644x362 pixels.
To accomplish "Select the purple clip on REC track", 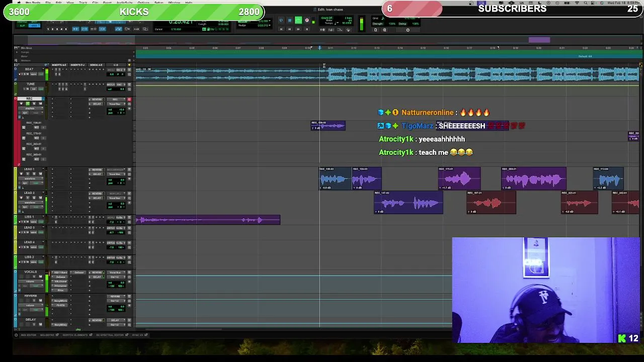I will coord(328,126).
